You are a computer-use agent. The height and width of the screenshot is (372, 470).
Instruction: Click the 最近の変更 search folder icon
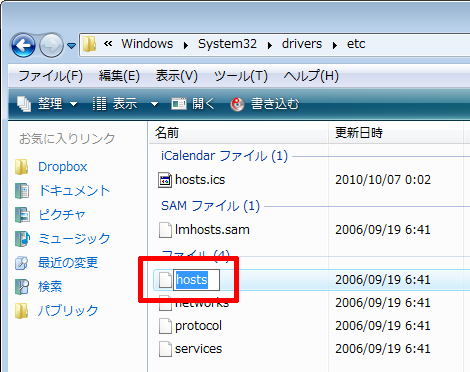(x=22, y=263)
